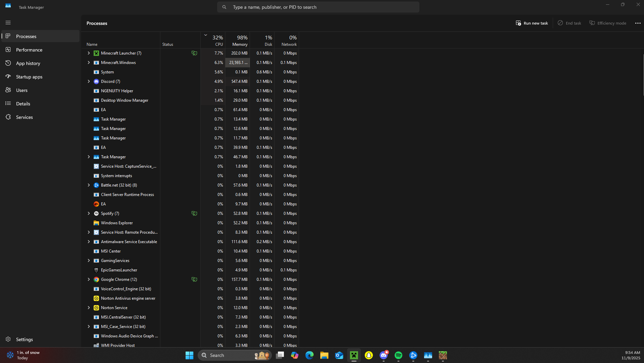Open the three-dots more options menu

click(x=638, y=23)
